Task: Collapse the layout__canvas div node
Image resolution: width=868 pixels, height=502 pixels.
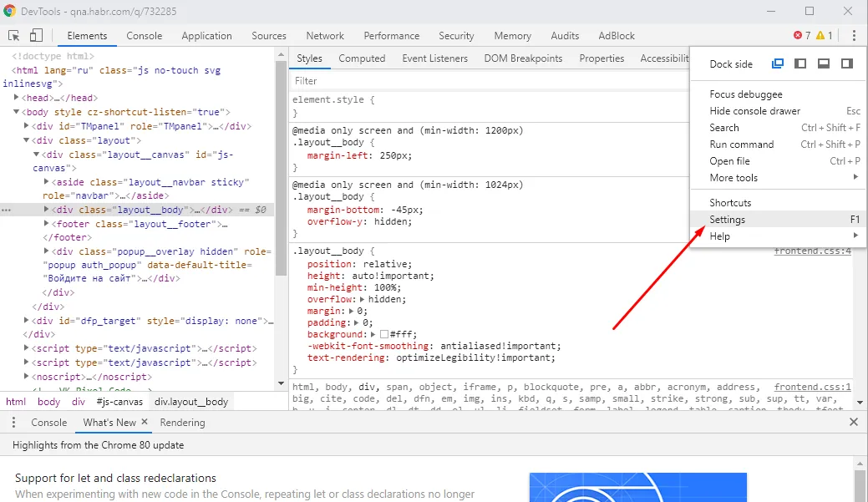Action: tap(36, 155)
